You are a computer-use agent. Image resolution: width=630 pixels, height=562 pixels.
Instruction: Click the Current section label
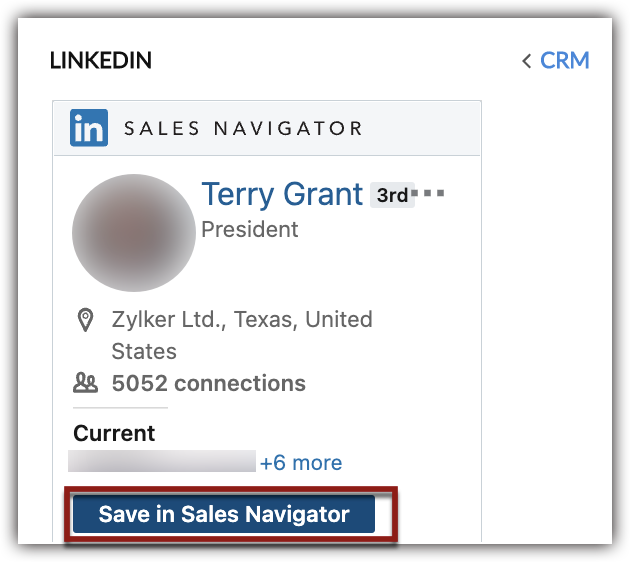pos(114,433)
